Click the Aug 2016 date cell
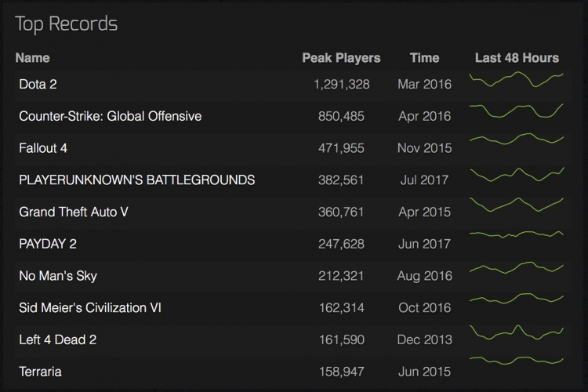This screenshot has height=392, width=588. 424,276
